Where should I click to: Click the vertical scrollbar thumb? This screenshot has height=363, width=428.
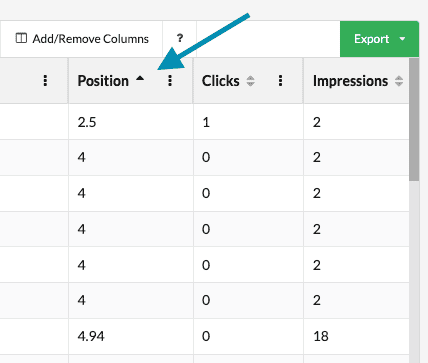(414, 119)
